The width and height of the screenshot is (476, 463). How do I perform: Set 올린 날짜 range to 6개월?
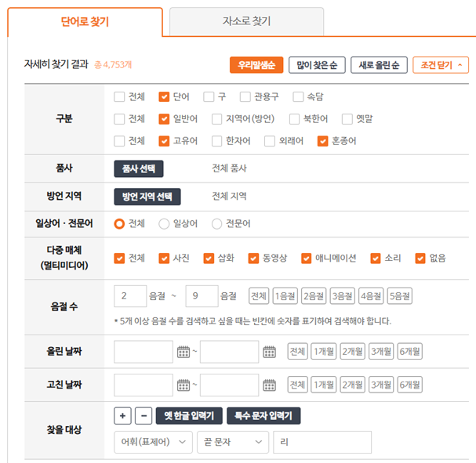coord(409,352)
